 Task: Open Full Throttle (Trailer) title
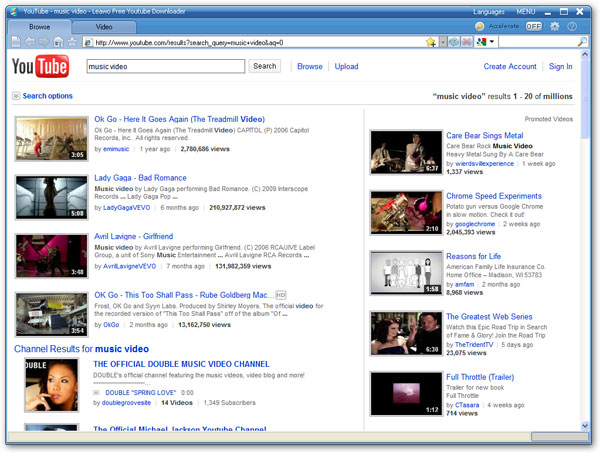click(x=480, y=377)
